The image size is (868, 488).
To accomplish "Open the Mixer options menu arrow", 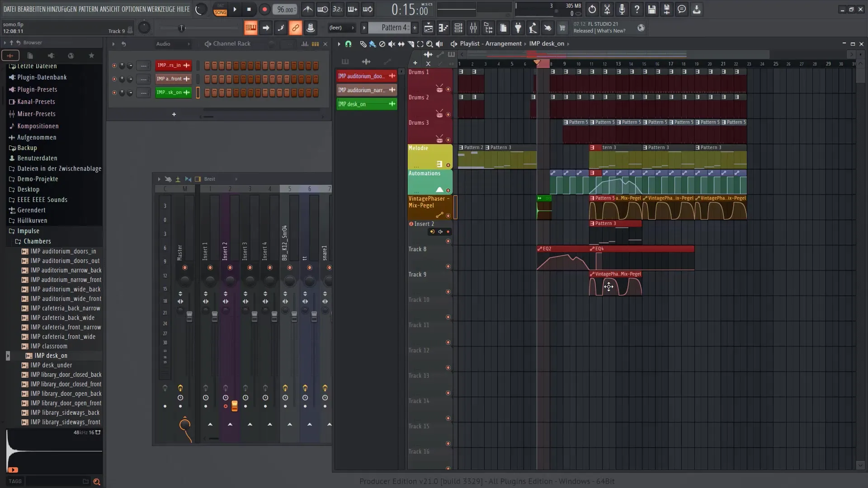I will click(159, 179).
